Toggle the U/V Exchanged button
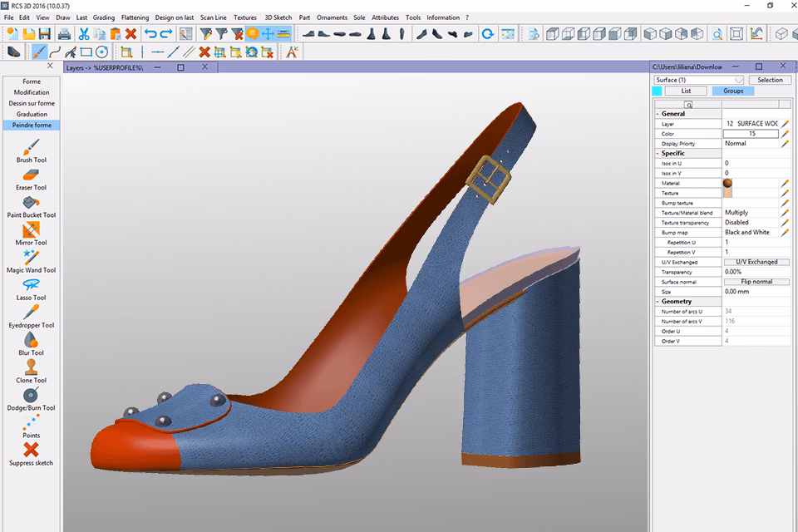798x532 pixels. point(756,262)
